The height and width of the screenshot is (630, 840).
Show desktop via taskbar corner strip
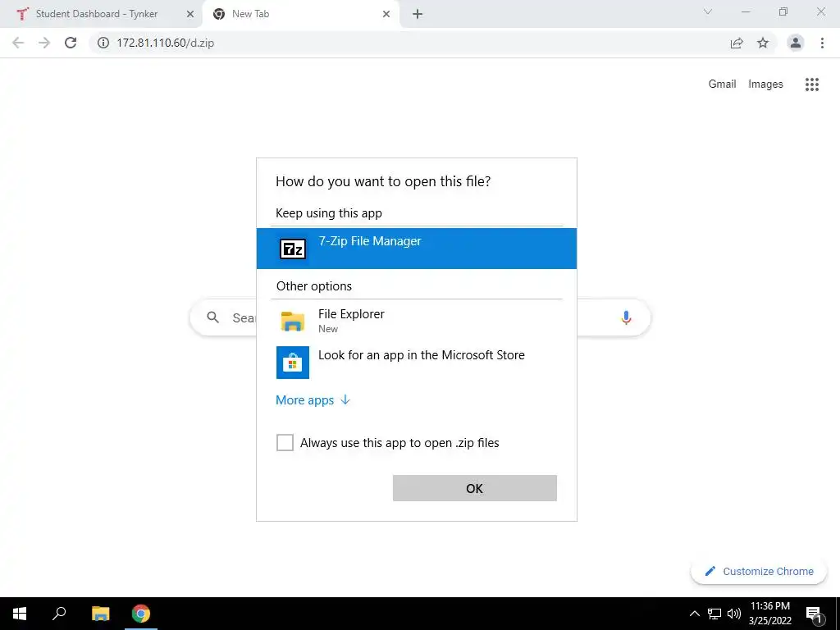pyautogui.click(x=838, y=614)
